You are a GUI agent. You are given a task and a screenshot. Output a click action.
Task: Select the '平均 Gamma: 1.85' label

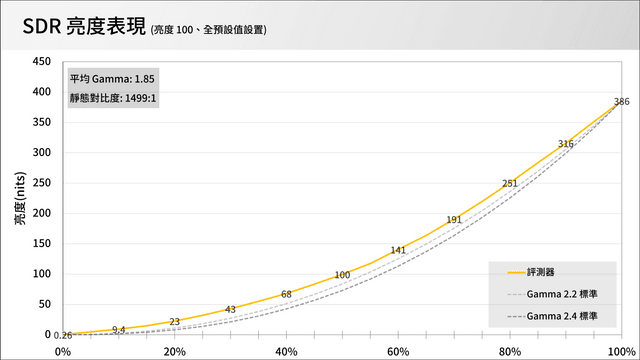pos(112,79)
